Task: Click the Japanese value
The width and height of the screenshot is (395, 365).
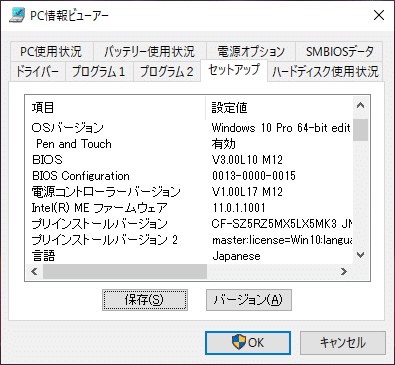Action: coord(236,256)
